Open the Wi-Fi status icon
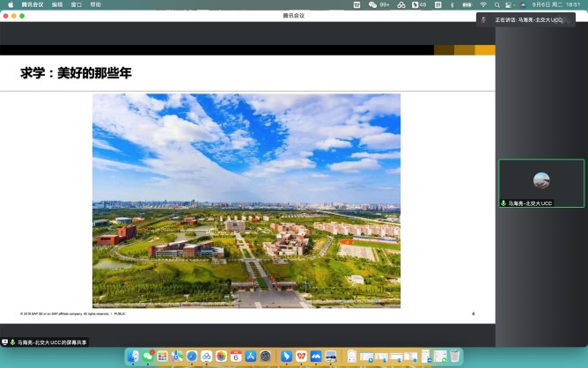The width and height of the screenshot is (588, 368). coord(482,4)
